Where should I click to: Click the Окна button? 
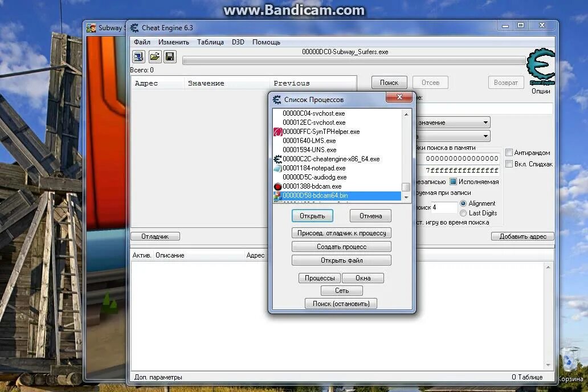tap(363, 278)
